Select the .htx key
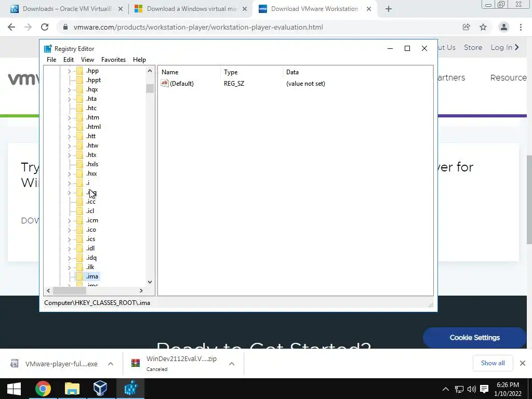The image size is (532, 399). pos(91,155)
